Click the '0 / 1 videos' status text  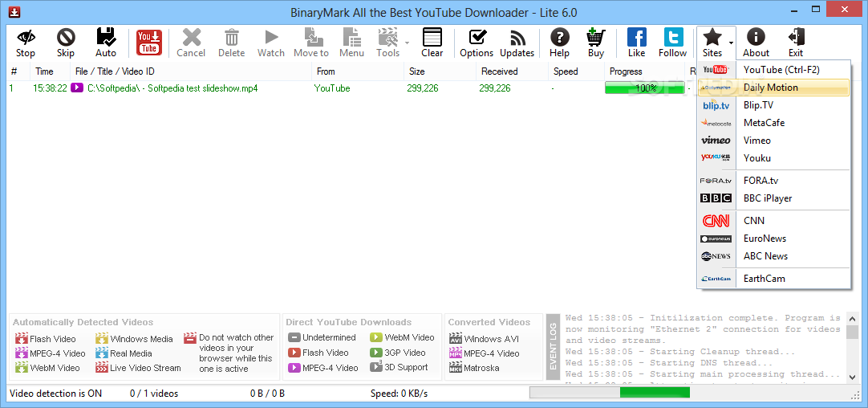(x=154, y=393)
